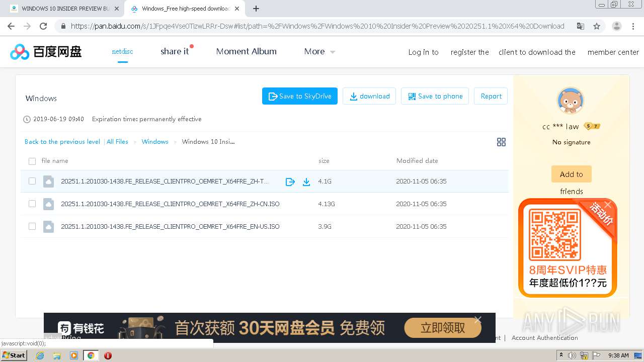Close the WINDOWS 10 INSIDER PREVIEW tab
The width and height of the screenshot is (644, 362).
click(x=117, y=9)
